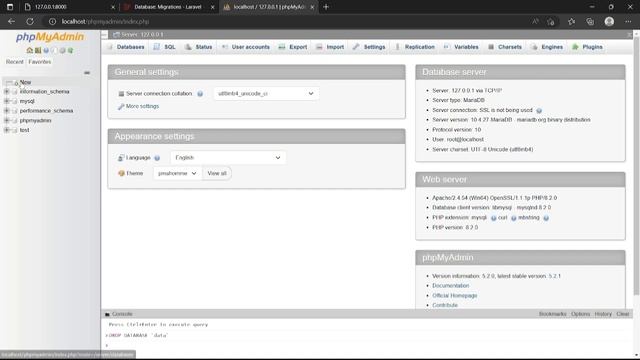Open the Contribute link

[445, 305]
